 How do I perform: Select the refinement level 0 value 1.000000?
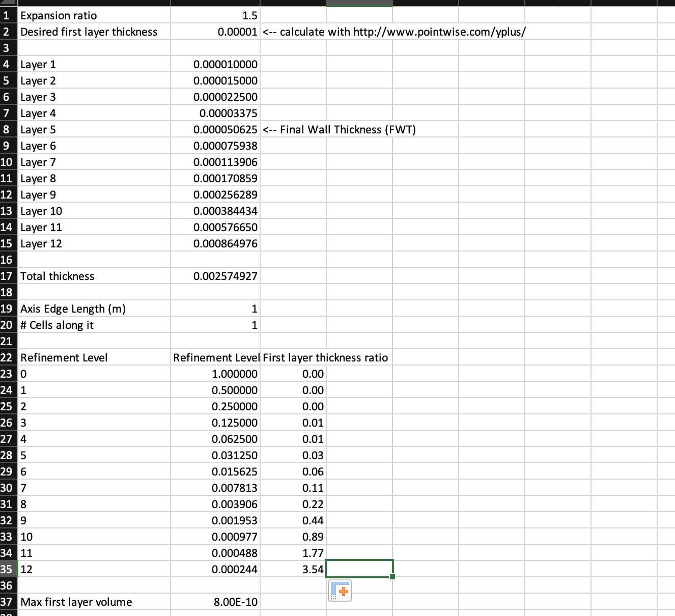click(x=215, y=374)
